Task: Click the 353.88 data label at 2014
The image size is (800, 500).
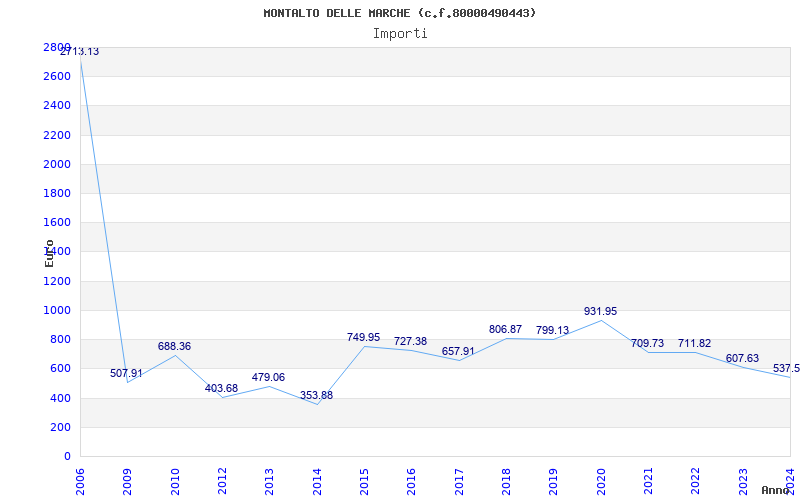Action: (x=316, y=395)
